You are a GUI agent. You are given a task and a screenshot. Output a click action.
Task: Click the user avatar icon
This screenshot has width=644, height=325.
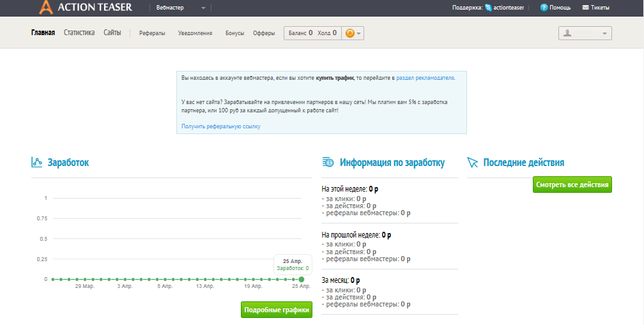coord(567,33)
